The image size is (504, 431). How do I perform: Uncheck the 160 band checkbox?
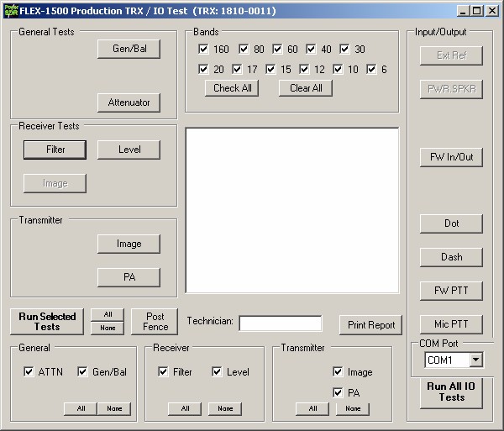tap(203, 50)
